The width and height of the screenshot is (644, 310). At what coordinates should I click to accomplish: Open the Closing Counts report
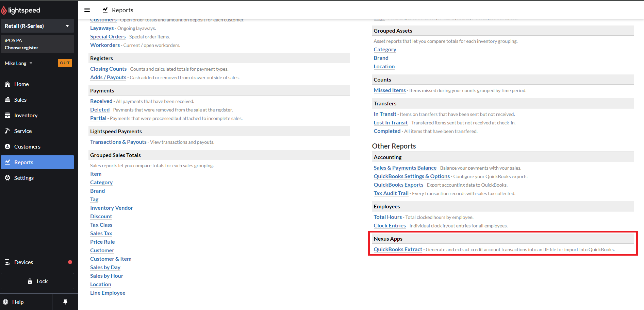(x=109, y=69)
